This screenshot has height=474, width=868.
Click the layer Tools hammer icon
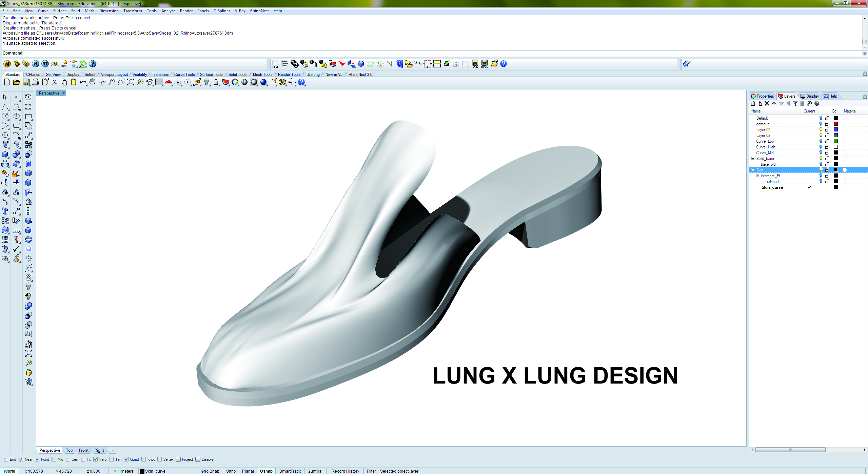click(810, 104)
